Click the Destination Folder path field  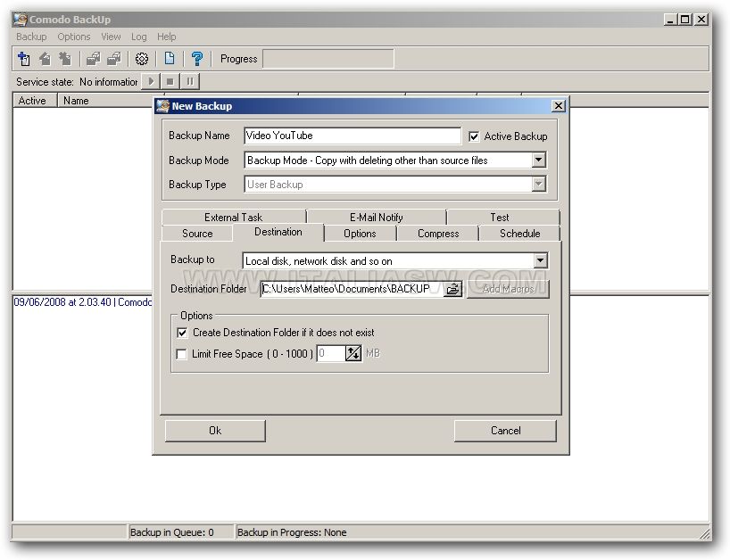click(352, 289)
